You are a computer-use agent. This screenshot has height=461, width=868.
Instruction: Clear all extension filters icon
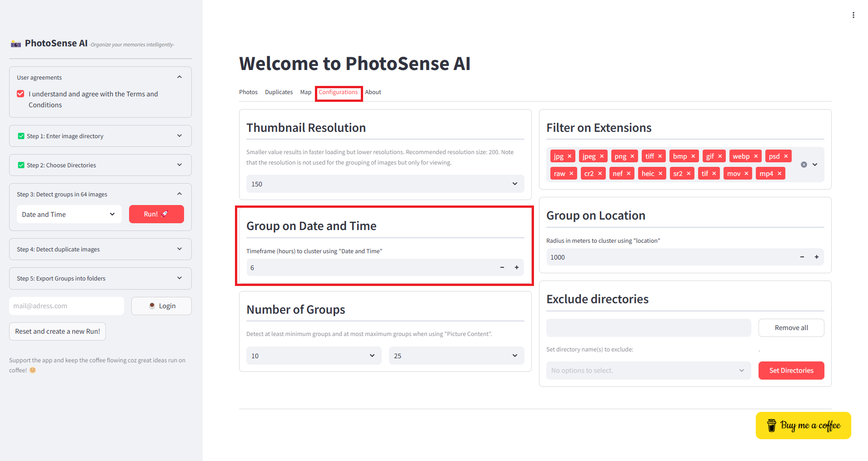point(804,165)
